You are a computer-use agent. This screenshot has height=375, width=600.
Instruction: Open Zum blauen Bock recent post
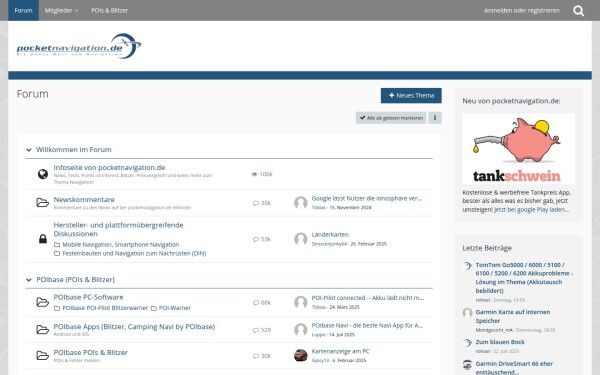pyautogui.click(x=500, y=342)
